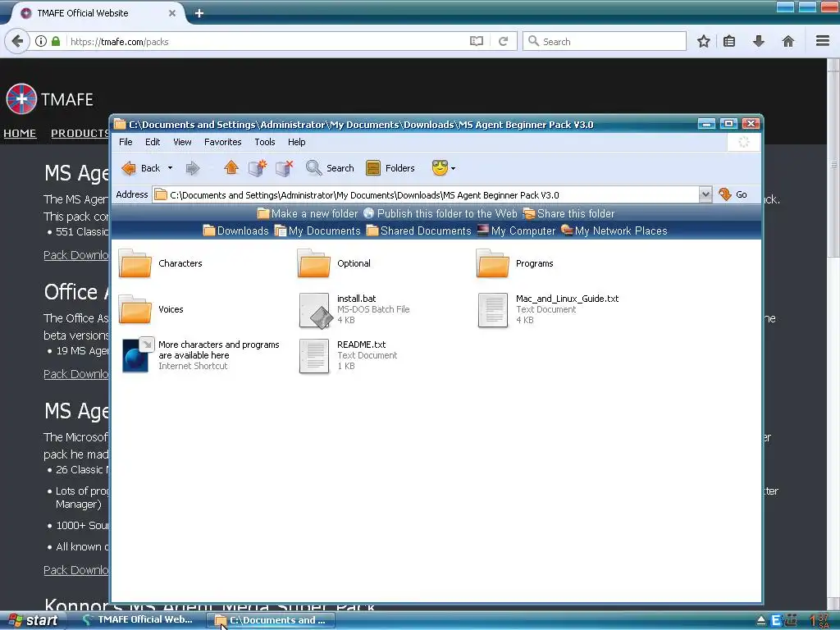Viewport: 840px width, 630px height.
Task: Go to Downloads in places bar
Action: (235, 231)
